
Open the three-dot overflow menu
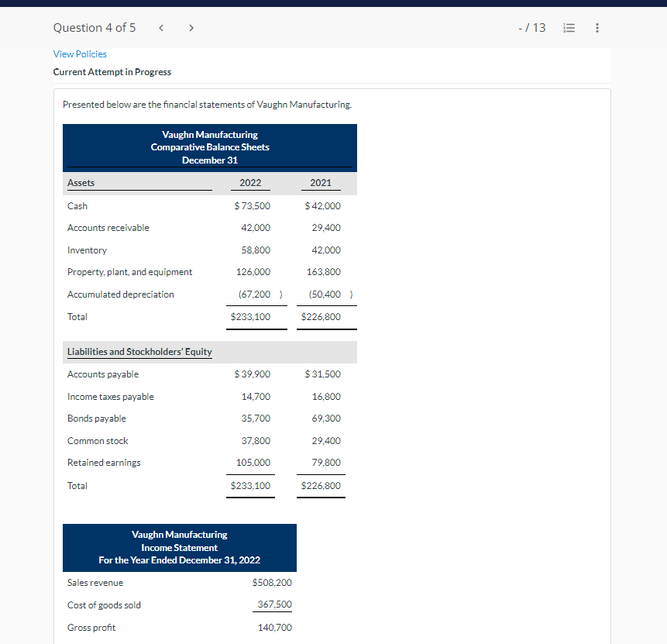pyautogui.click(x=597, y=27)
